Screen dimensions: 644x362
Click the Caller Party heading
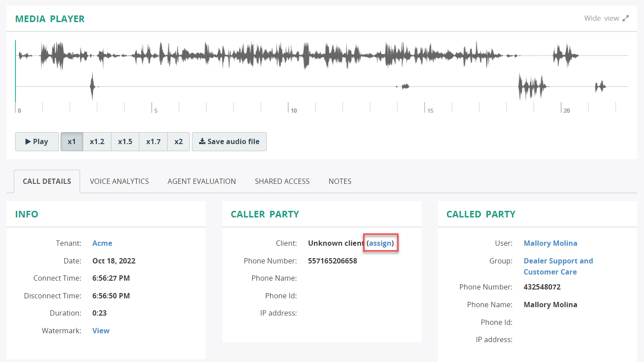[x=265, y=214]
